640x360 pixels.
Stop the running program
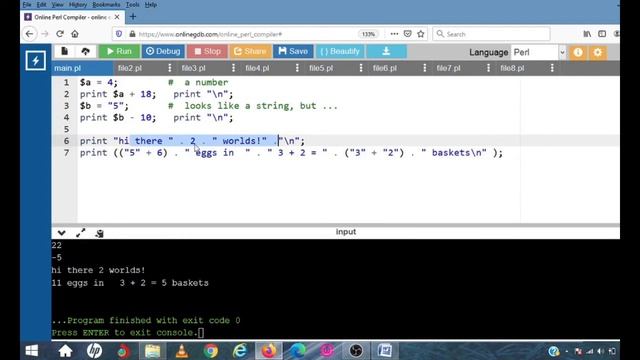click(207, 51)
